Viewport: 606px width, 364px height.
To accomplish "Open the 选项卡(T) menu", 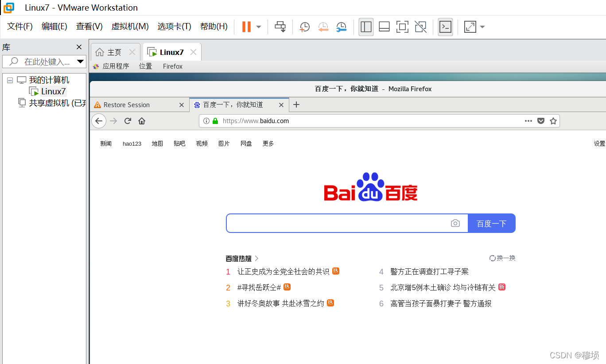I will point(174,27).
